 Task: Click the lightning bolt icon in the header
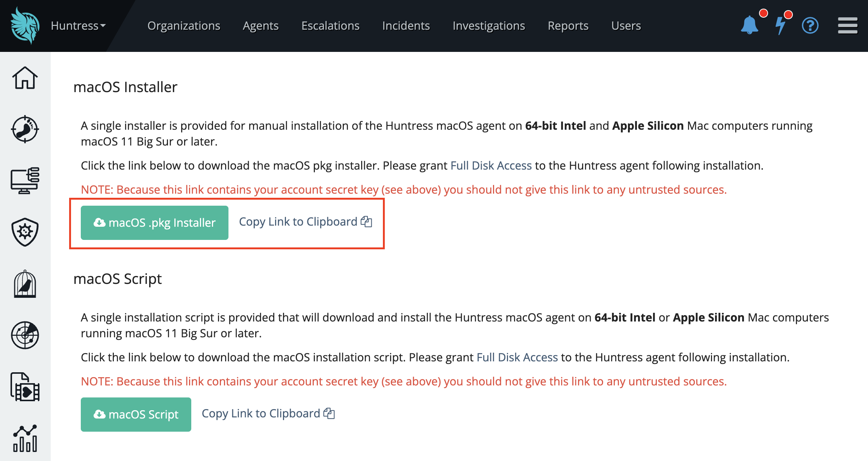781,26
